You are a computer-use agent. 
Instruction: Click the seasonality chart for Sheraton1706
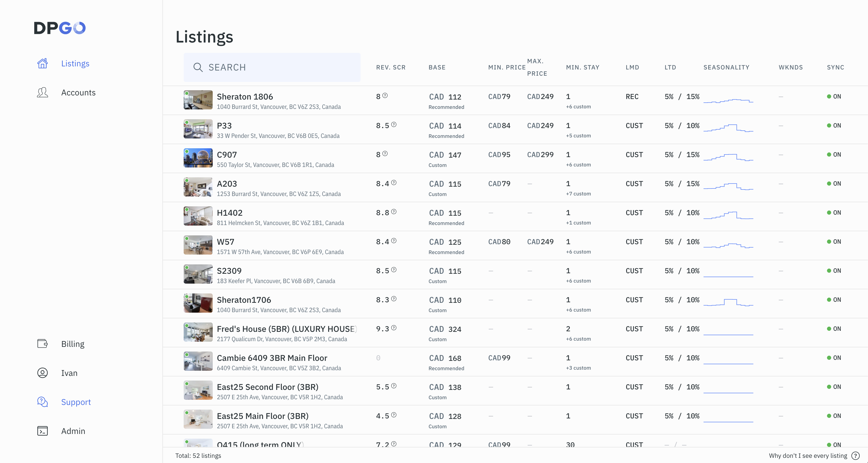(728, 302)
